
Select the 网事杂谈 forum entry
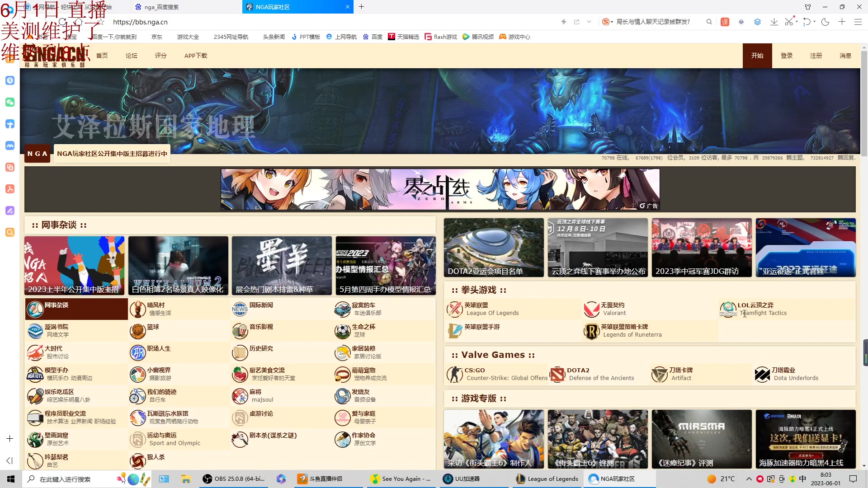[x=76, y=309]
